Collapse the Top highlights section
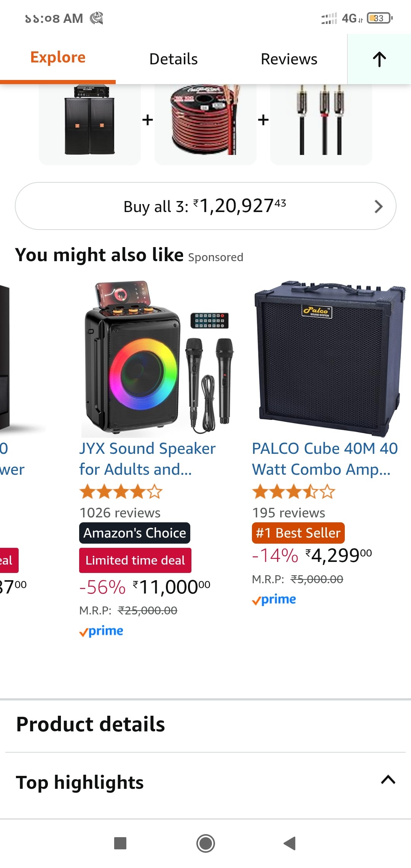This screenshot has width=411, height=868. pyautogui.click(x=388, y=780)
